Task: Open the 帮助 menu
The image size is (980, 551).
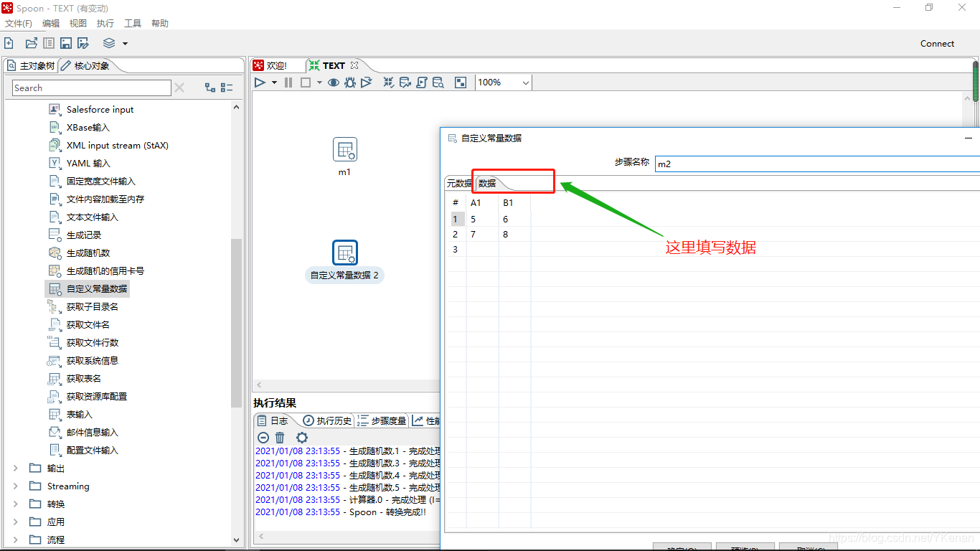Action: pyautogui.click(x=160, y=24)
